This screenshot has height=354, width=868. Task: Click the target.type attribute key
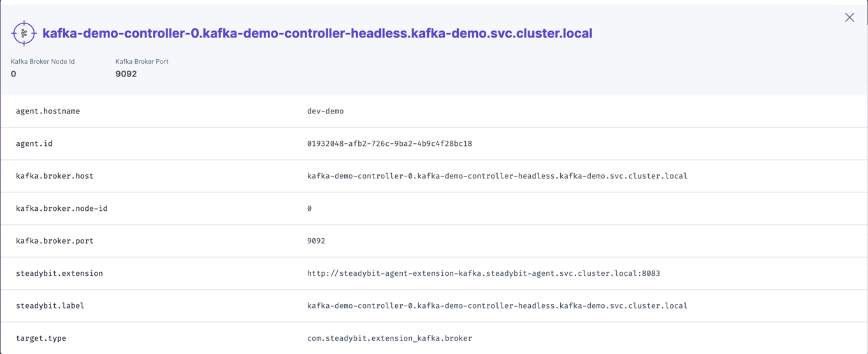click(x=41, y=338)
